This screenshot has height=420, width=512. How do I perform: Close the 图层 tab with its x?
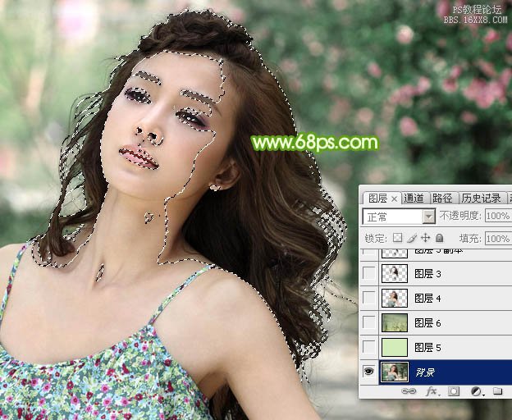click(394, 199)
